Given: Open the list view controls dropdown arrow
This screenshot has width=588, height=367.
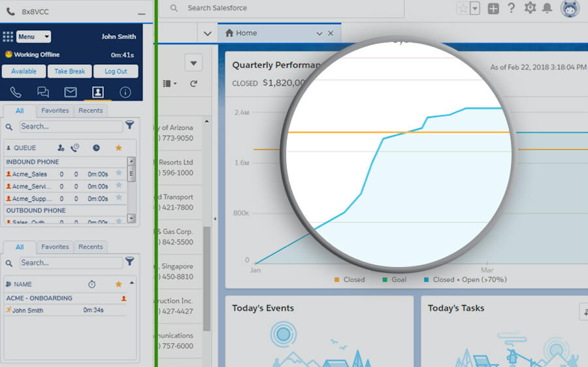Looking at the screenshot, I should (193, 63).
